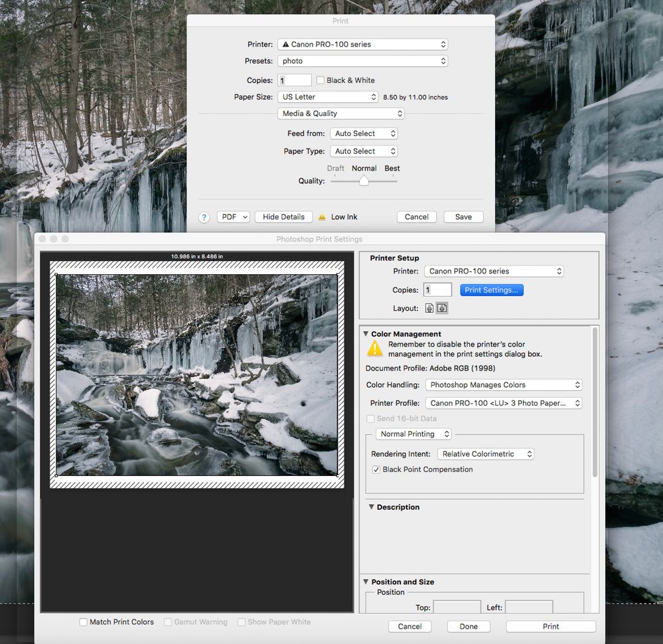Open the Printer Profile dropdown

pyautogui.click(x=504, y=403)
